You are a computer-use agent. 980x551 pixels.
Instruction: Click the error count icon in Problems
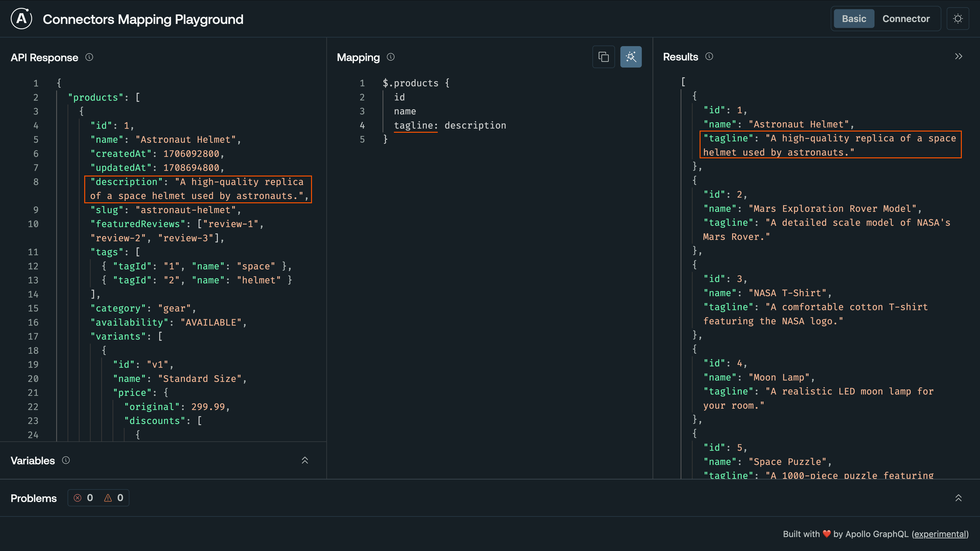pyautogui.click(x=78, y=498)
